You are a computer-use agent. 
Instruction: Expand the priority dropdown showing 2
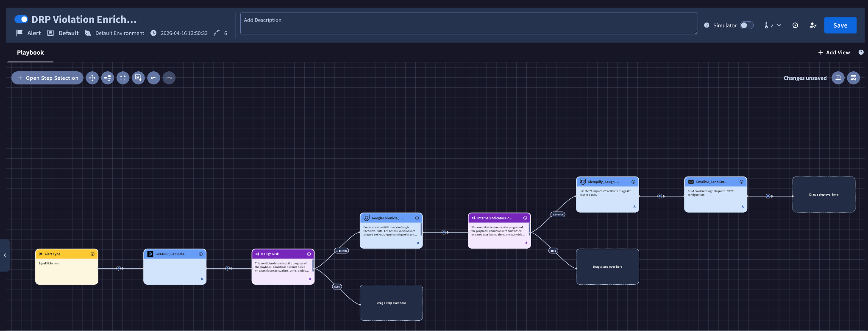(x=773, y=25)
